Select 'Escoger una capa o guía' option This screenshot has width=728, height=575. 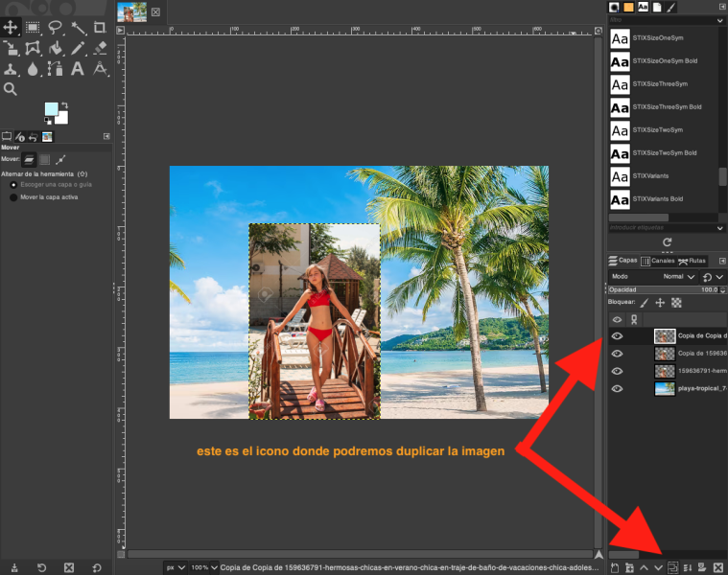[x=13, y=184]
